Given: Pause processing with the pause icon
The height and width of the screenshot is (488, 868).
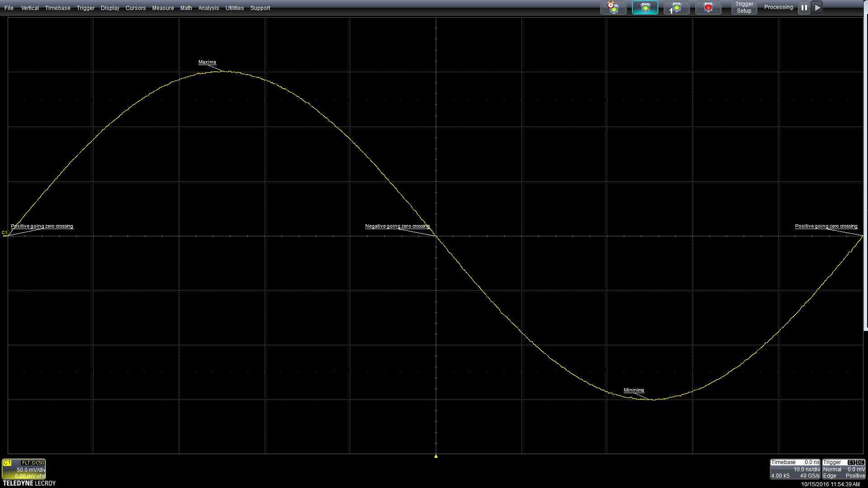Looking at the screenshot, I should click(x=804, y=7).
